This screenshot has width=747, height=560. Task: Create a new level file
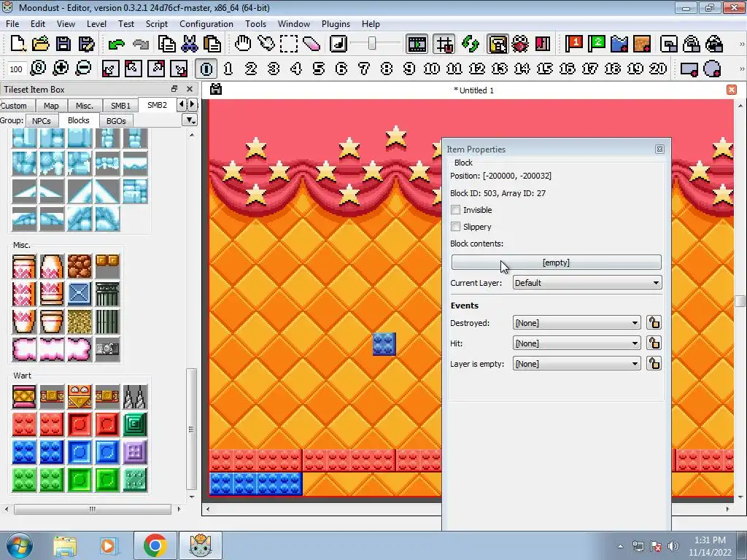point(18,44)
